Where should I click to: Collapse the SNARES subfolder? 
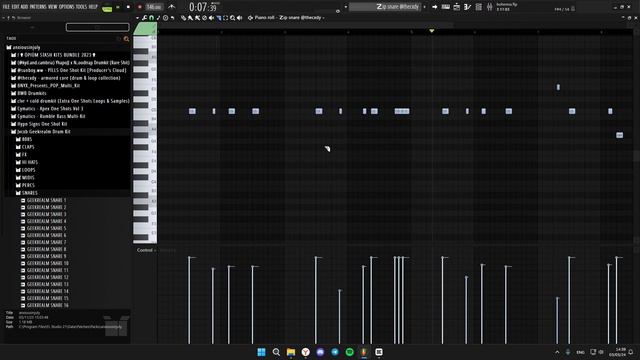click(x=27, y=193)
